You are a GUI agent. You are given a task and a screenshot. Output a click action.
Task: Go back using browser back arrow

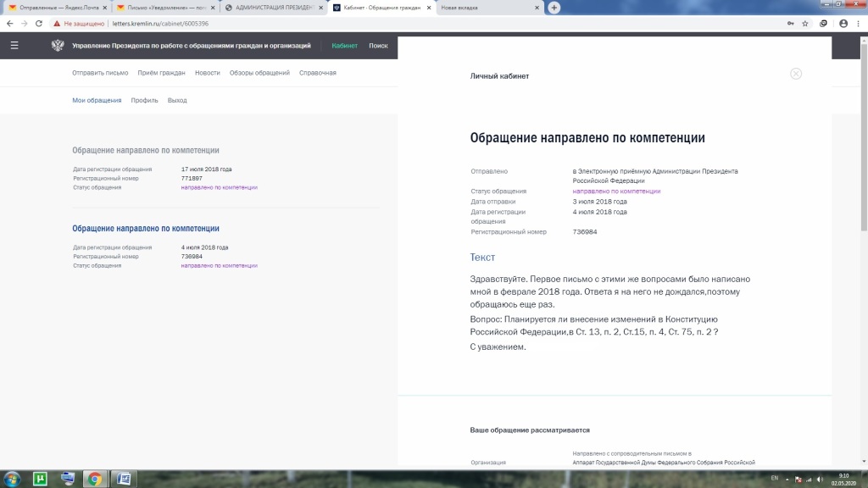[9, 24]
